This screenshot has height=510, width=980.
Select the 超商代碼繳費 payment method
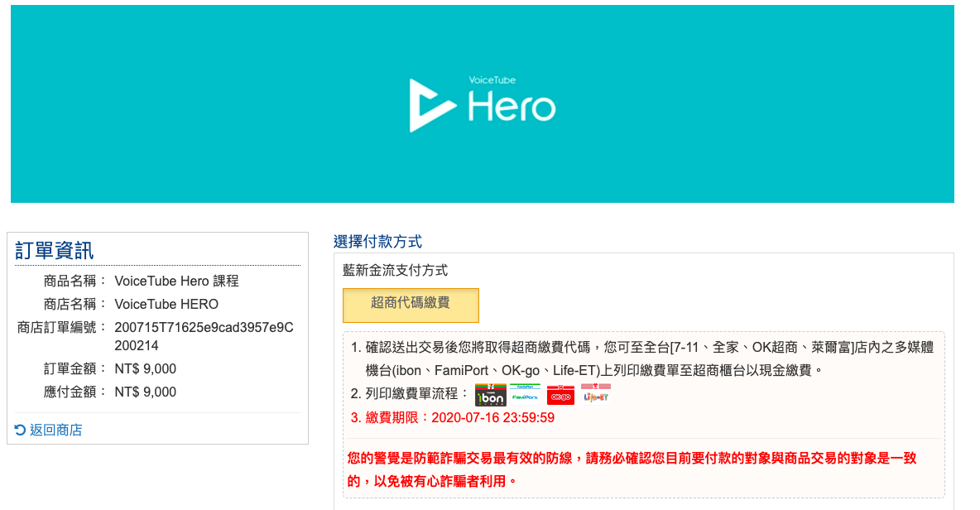click(x=411, y=304)
